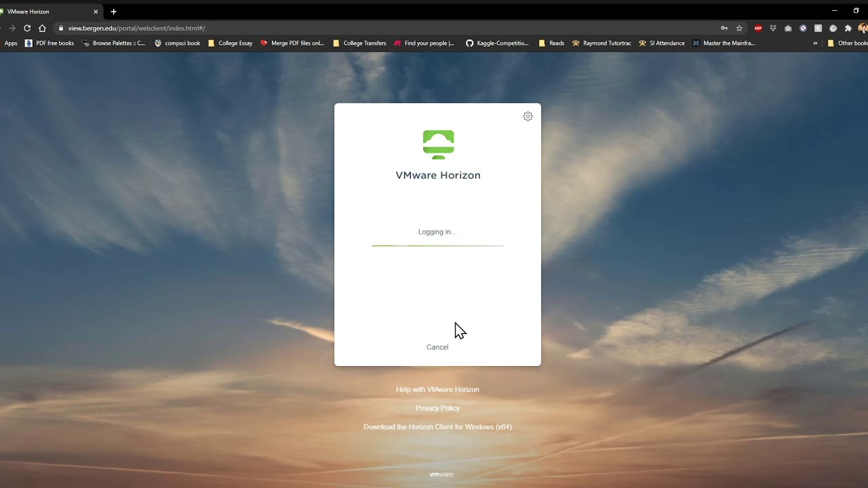Open the Chrome profile avatar
Viewport: 868px width, 488px height.
coord(863,28)
